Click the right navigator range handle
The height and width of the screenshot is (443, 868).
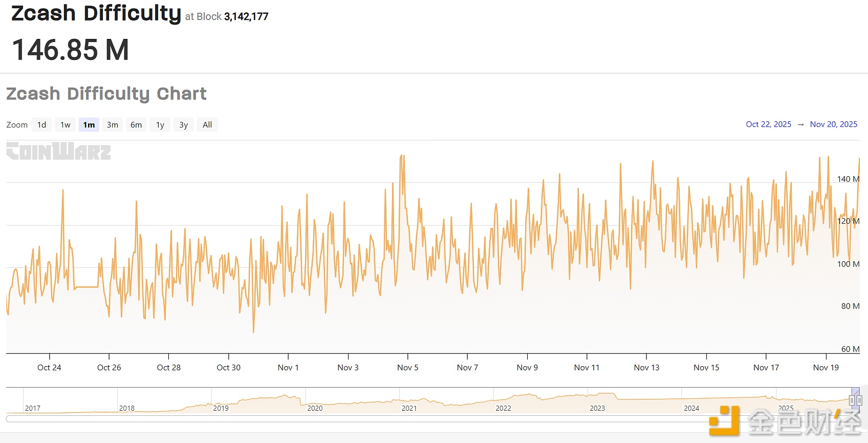point(859,400)
